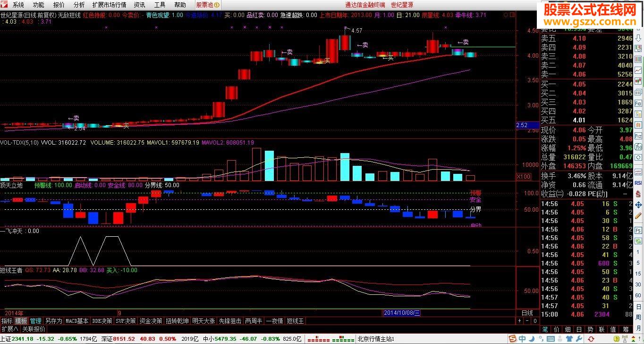Click the red dollar sign icon
Viewport: 644px width, 344px height.
coord(638,193)
